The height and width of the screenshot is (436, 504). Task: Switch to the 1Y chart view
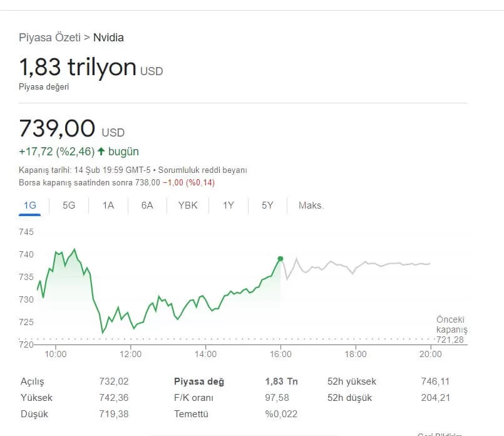tap(229, 205)
